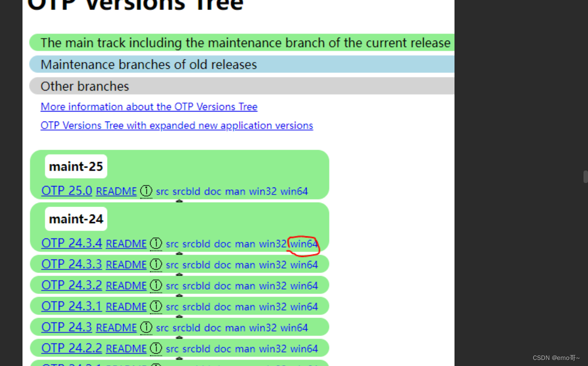Open the OTP 25.0 release link
The image size is (588, 366).
coord(67,191)
